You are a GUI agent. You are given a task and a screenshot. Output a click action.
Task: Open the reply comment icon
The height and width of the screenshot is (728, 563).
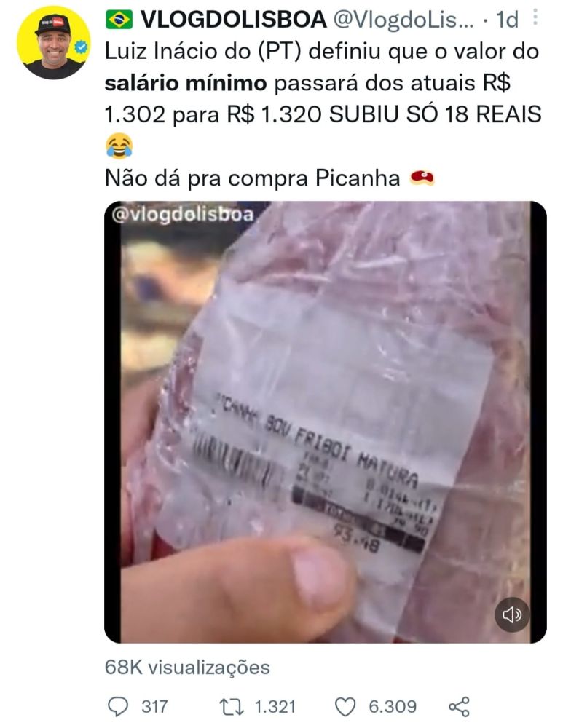coord(117,706)
